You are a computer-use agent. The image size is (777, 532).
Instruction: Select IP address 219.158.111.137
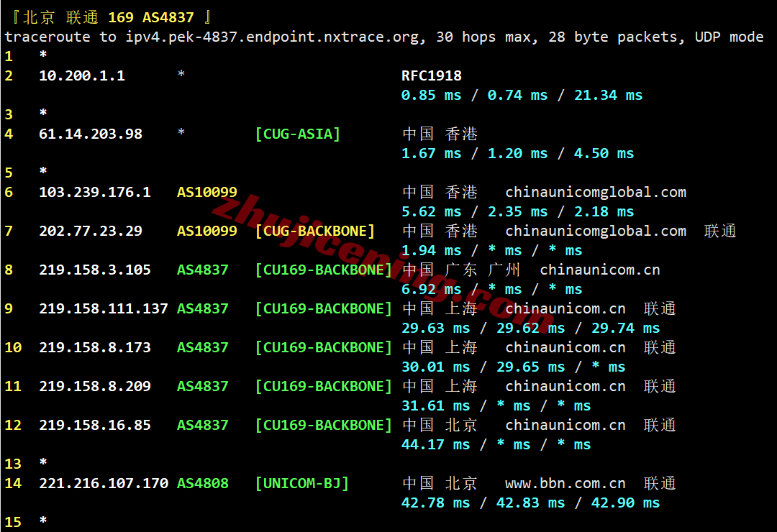(x=104, y=308)
